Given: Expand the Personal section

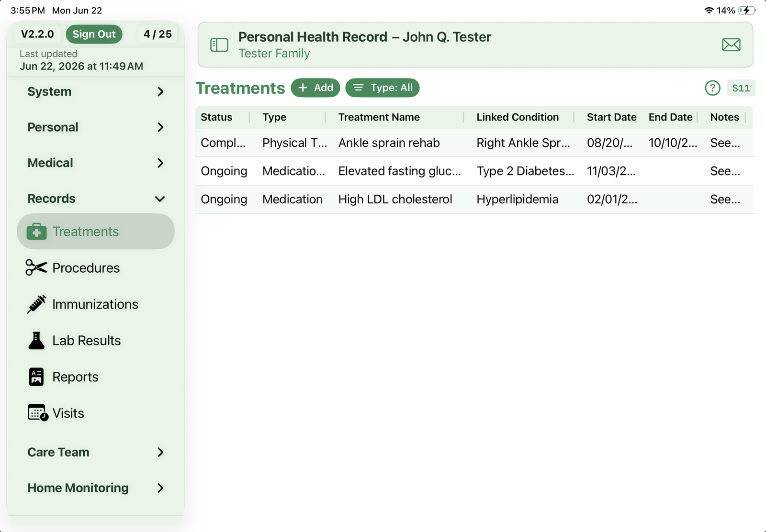Looking at the screenshot, I should click(x=96, y=127).
